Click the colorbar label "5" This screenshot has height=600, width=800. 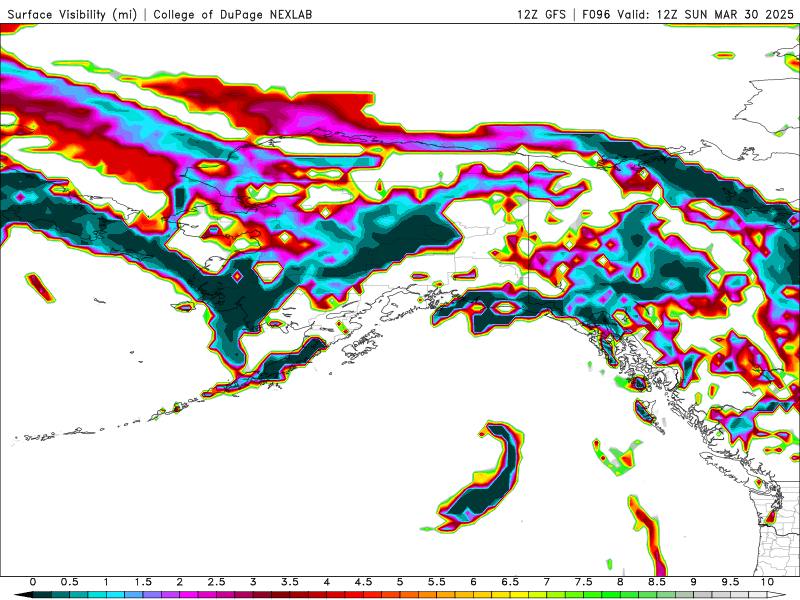(x=400, y=582)
